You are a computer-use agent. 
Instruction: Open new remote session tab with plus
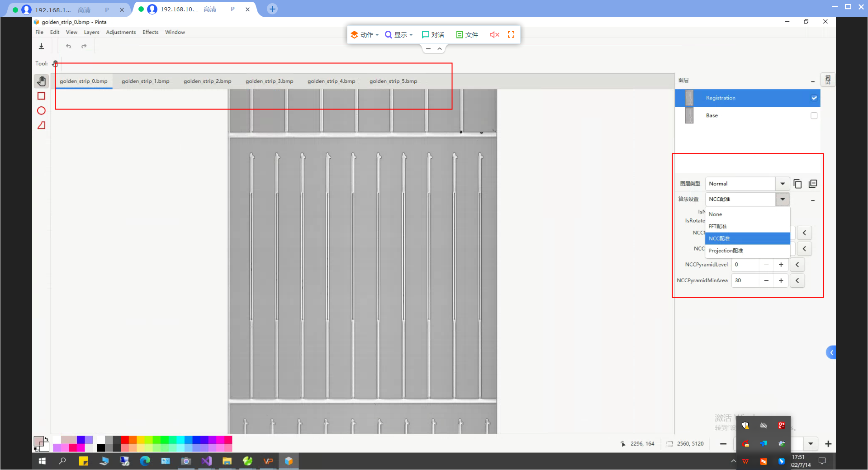272,9
